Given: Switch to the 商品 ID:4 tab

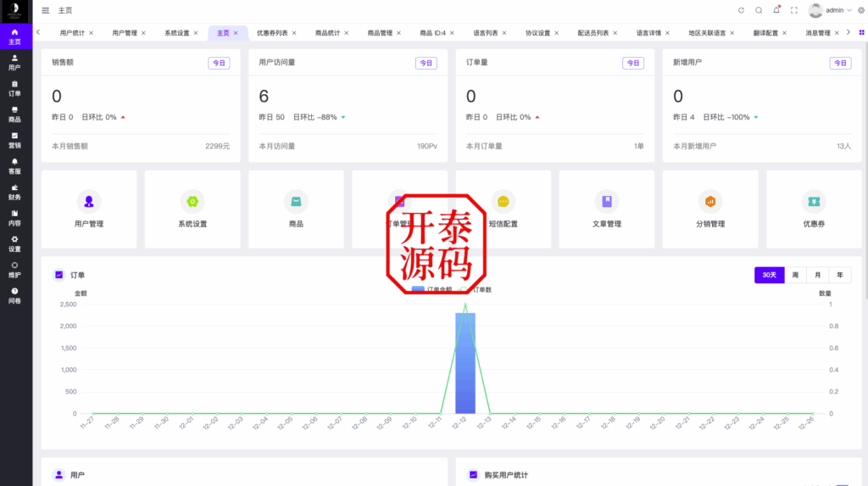Looking at the screenshot, I should [x=432, y=33].
